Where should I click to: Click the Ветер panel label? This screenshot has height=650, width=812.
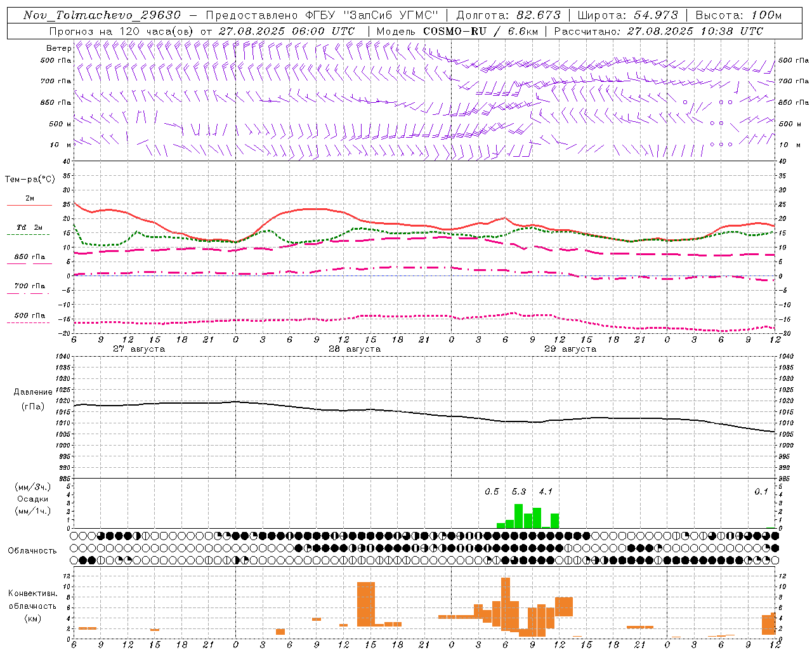(58, 48)
